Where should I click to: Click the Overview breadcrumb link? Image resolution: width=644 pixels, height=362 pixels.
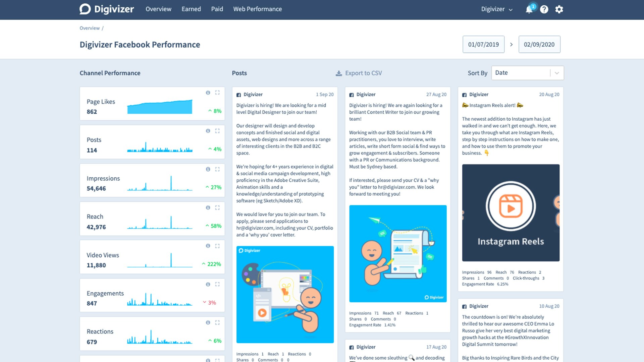90,28
